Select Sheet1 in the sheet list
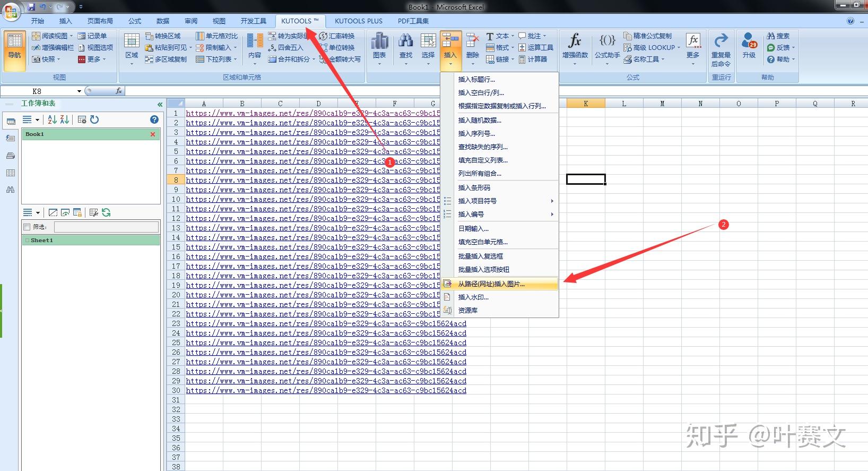Screen dimensions: 868x471 (x=91, y=241)
